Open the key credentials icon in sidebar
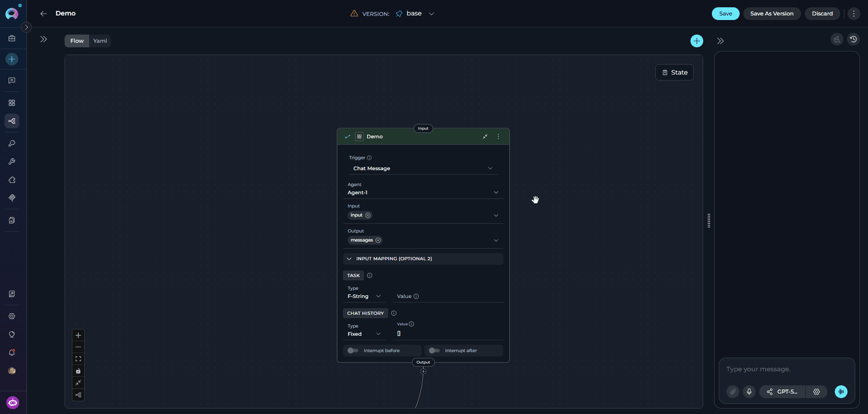The height and width of the screenshot is (414, 868). click(12, 143)
